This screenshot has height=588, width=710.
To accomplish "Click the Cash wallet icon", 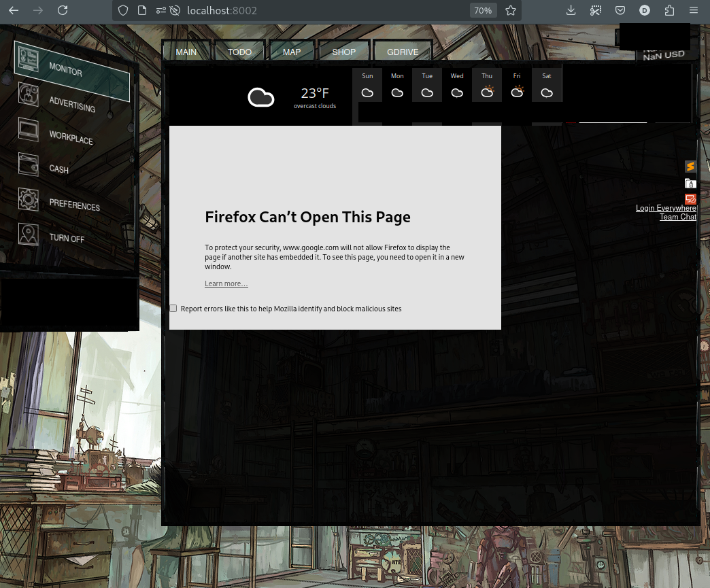I will pos(29,164).
